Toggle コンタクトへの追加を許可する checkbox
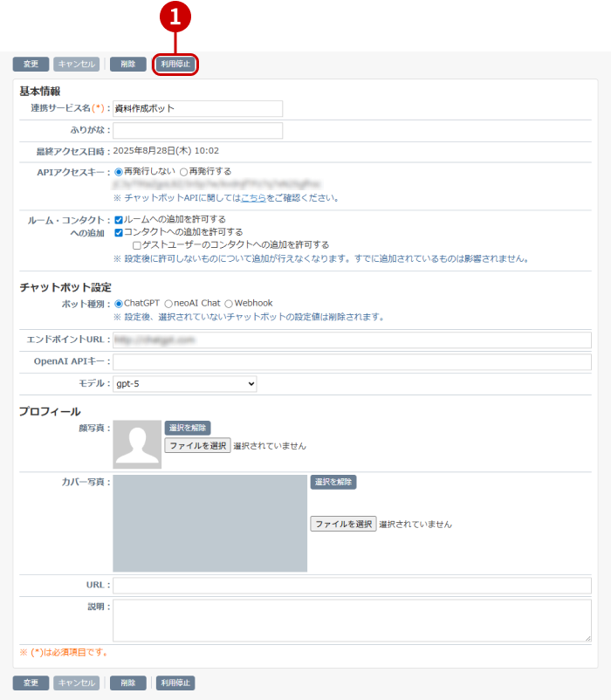611x700 pixels. (x=119, y=232)
